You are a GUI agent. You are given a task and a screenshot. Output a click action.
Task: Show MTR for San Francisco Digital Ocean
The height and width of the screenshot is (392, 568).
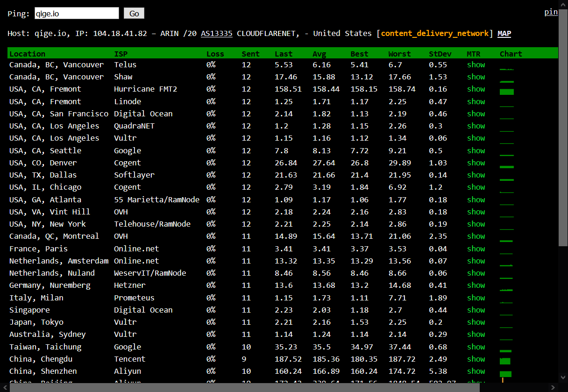476,114
